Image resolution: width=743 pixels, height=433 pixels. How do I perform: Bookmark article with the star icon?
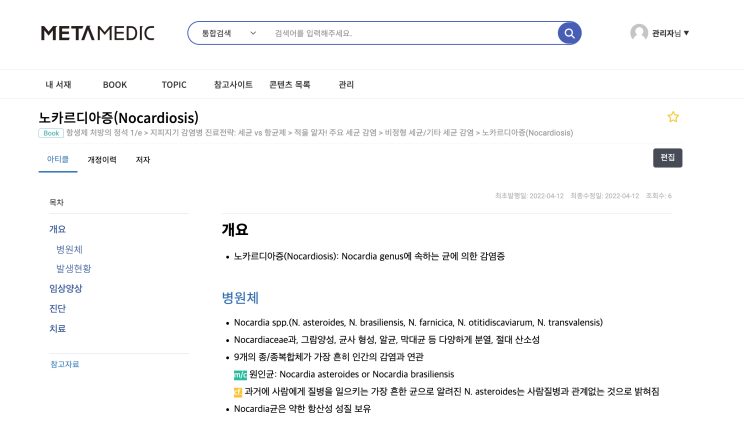click(673, 117)
